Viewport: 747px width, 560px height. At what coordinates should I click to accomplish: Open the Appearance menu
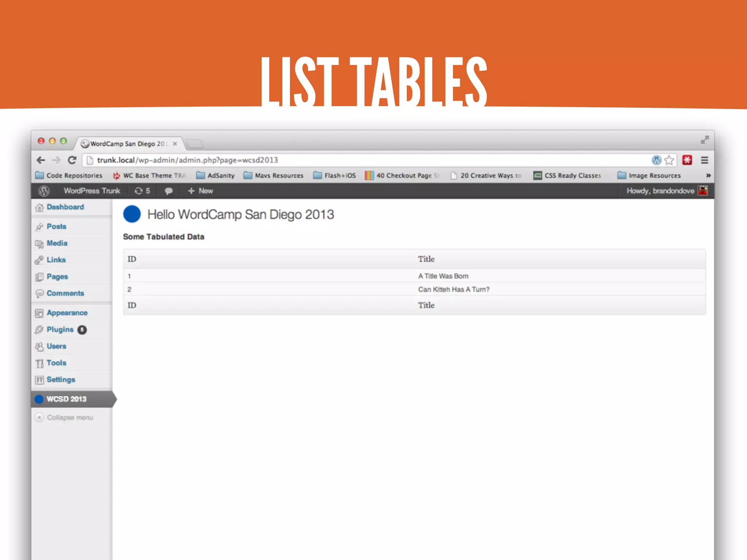pos(67,313)
